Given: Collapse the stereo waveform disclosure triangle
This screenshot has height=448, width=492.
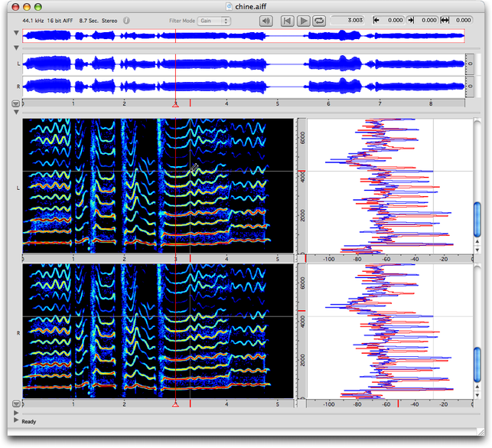Looking at the screenshot, I should 16,48.
